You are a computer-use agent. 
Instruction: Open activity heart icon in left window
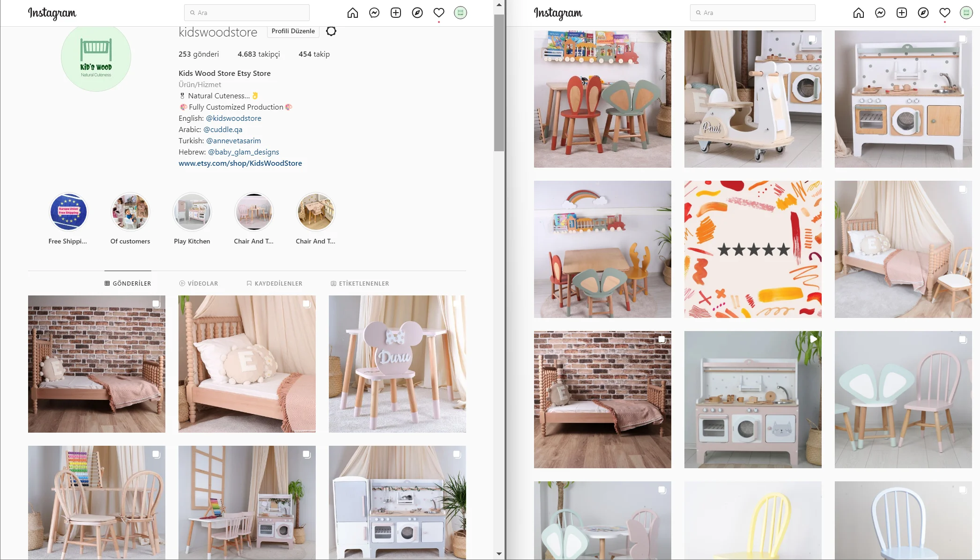[438, 13]
